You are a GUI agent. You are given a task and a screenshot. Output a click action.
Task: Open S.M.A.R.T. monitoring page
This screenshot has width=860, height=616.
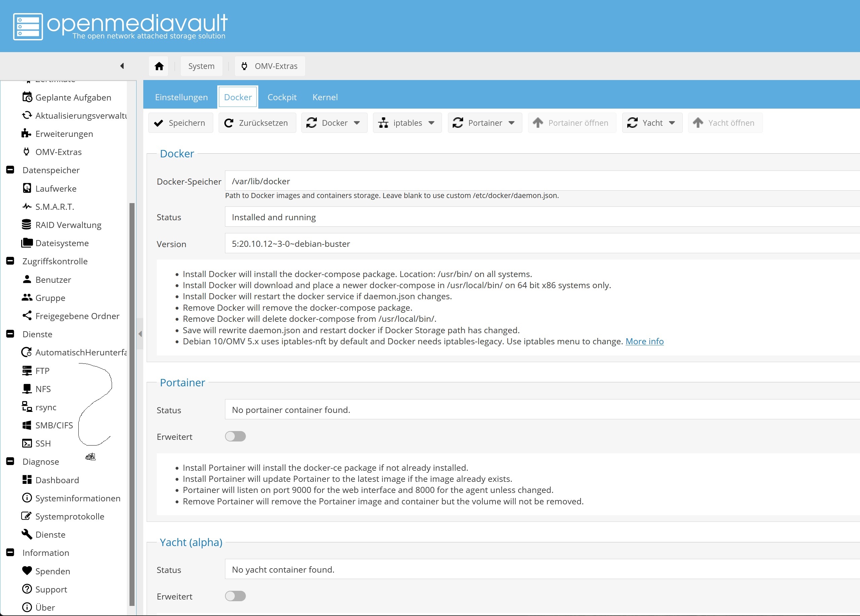point(48,206)
